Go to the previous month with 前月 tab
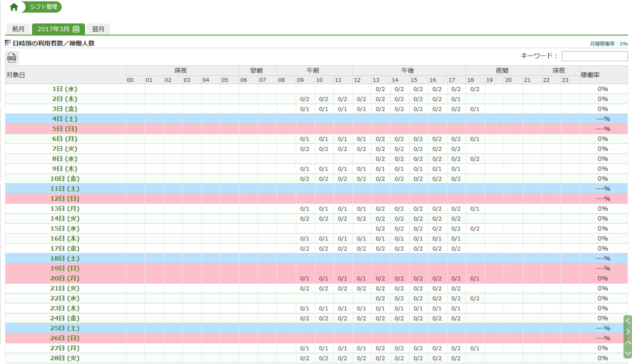 (x=18, y=29)
